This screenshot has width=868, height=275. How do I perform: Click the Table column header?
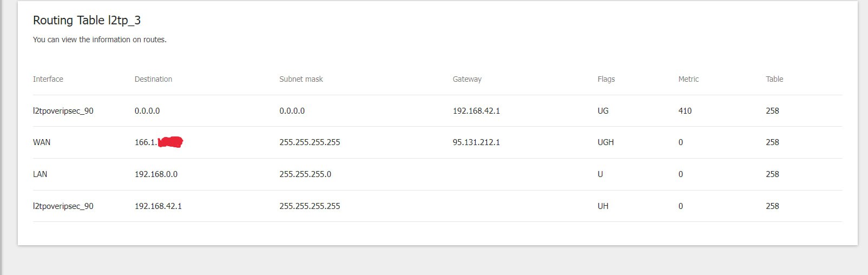(x=774, y=79)
